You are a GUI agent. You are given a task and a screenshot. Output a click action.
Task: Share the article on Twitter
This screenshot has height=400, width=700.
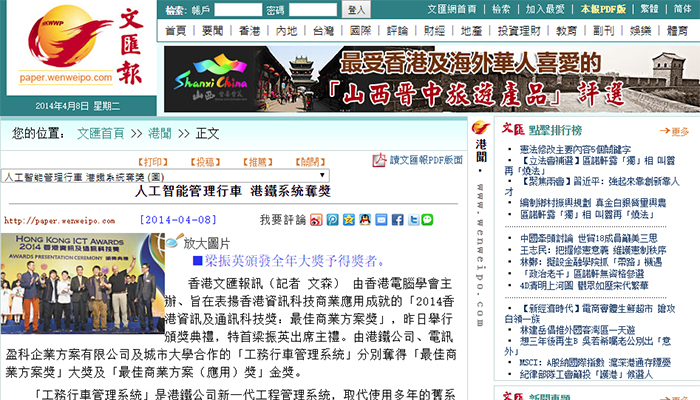point(412,219)
